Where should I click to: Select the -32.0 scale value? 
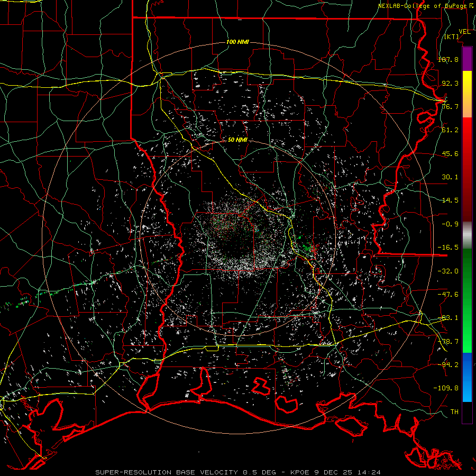tap(448, 271)
